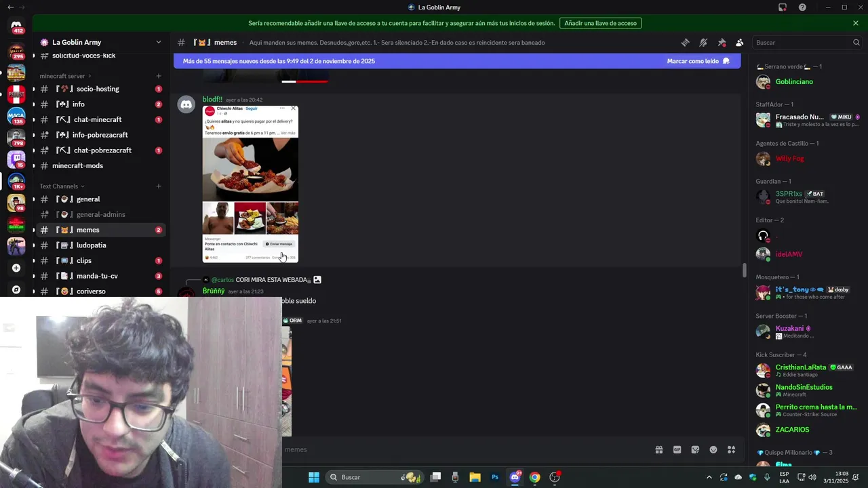868x488 pixels.
Task: Open the emoji picker icon
Action: click(713, 449)
